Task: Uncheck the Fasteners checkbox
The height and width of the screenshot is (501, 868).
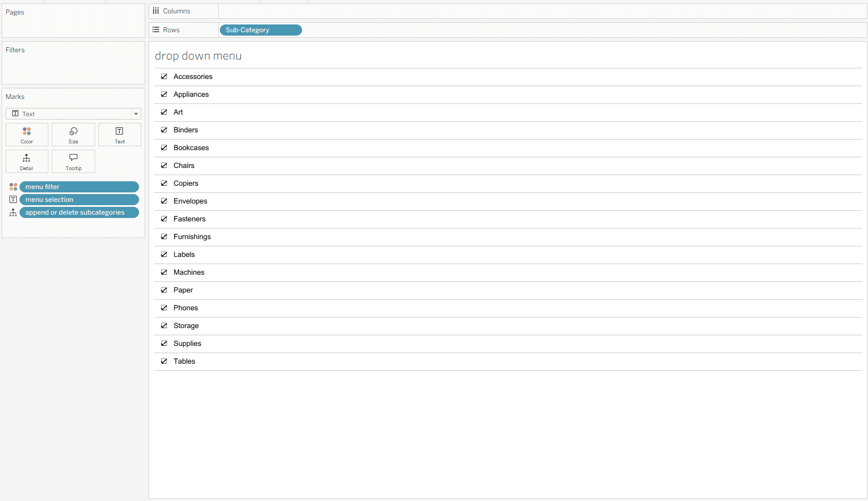Action: tap(164, 219)
